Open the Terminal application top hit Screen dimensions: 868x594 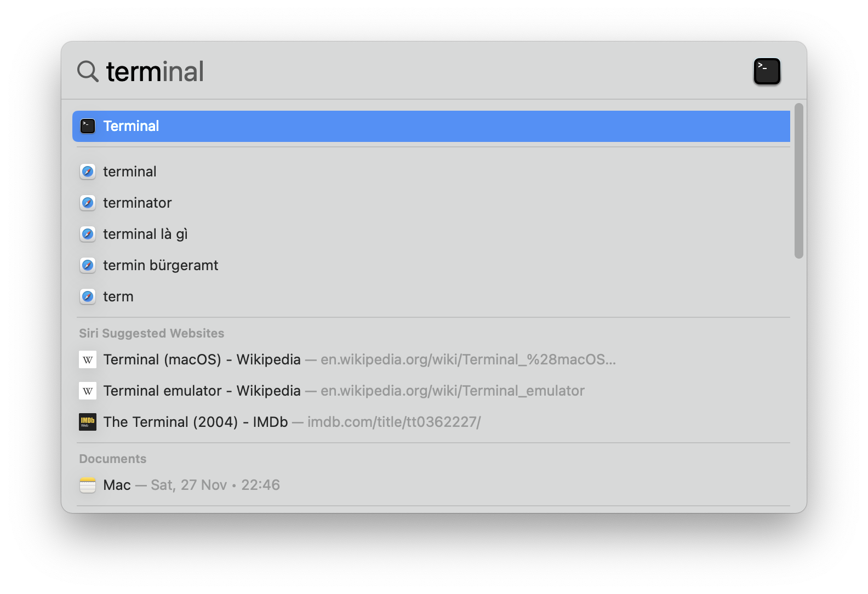coord(132,126)
